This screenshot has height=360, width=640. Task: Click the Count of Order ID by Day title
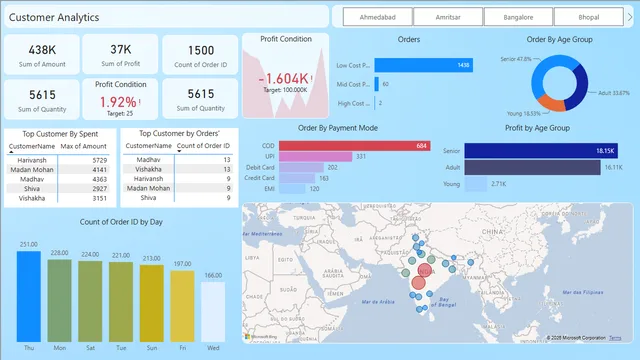click(121, 222)
